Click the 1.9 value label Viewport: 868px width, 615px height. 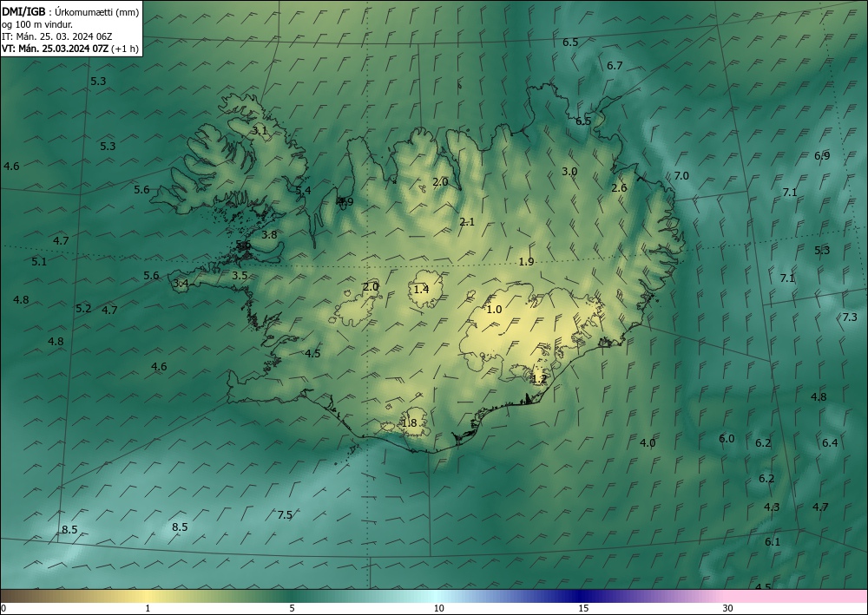pyautogui.click(x=527, y=262)
